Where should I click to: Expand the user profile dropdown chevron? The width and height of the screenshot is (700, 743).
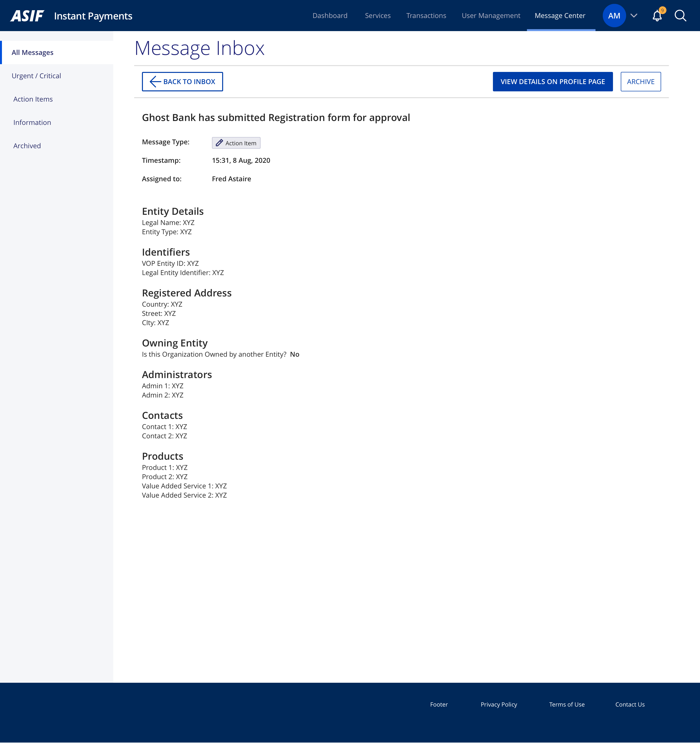click(634, 16)
